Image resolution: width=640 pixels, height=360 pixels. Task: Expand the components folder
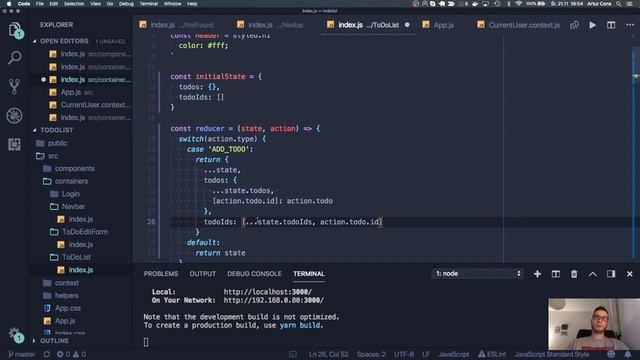point(75,169)
